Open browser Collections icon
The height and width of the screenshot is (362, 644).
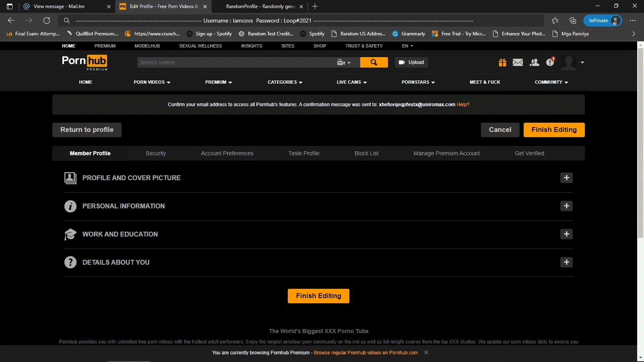click(x=573, y=21)
